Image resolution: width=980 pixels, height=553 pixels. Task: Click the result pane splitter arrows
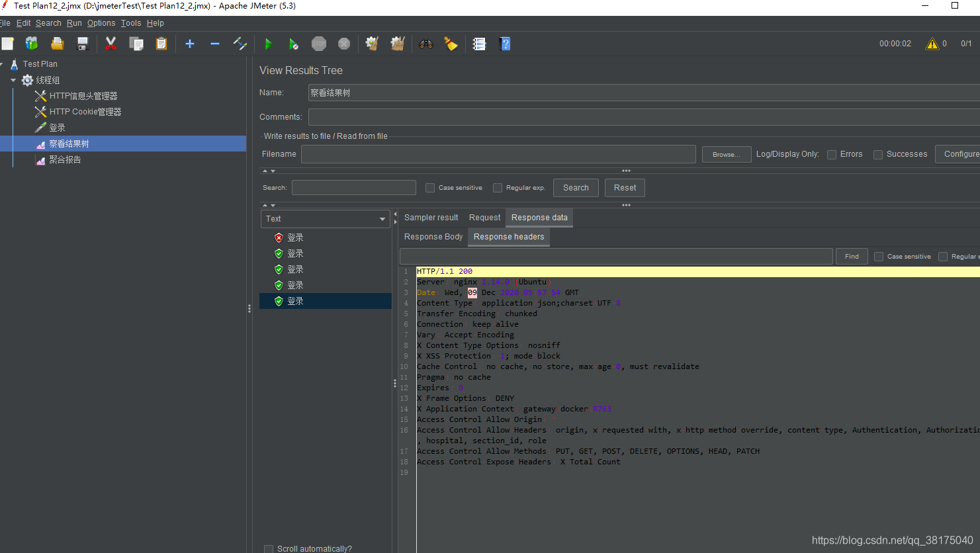[395, 218]
